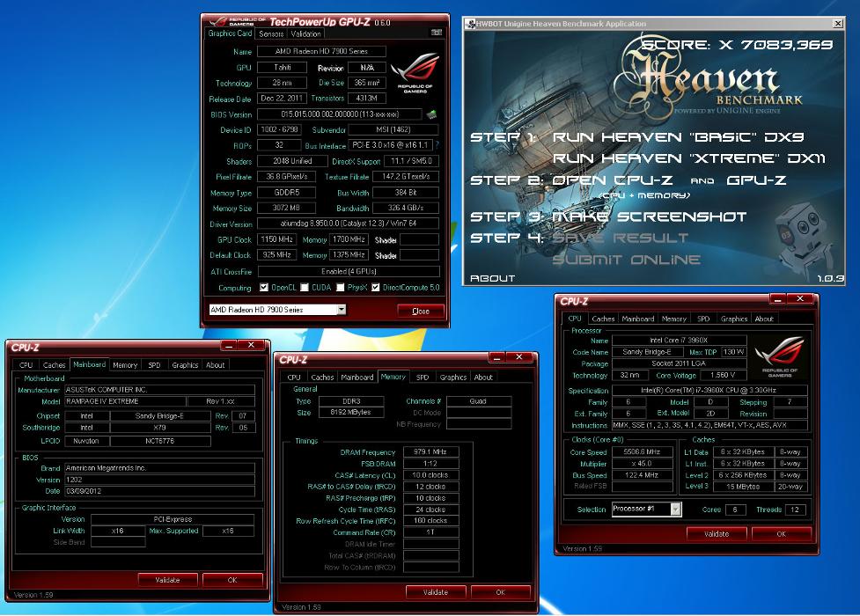Open CPU tab in CPU-Z Memory window

294,378
